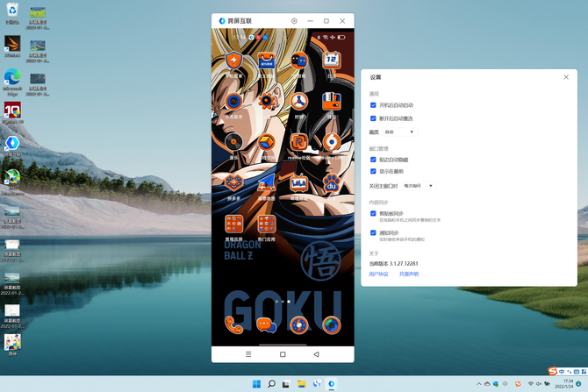The height and width of the screenshot is (392, 588).
Task: Open the Breeno assistant round blue icon
Action: (233, 101)
